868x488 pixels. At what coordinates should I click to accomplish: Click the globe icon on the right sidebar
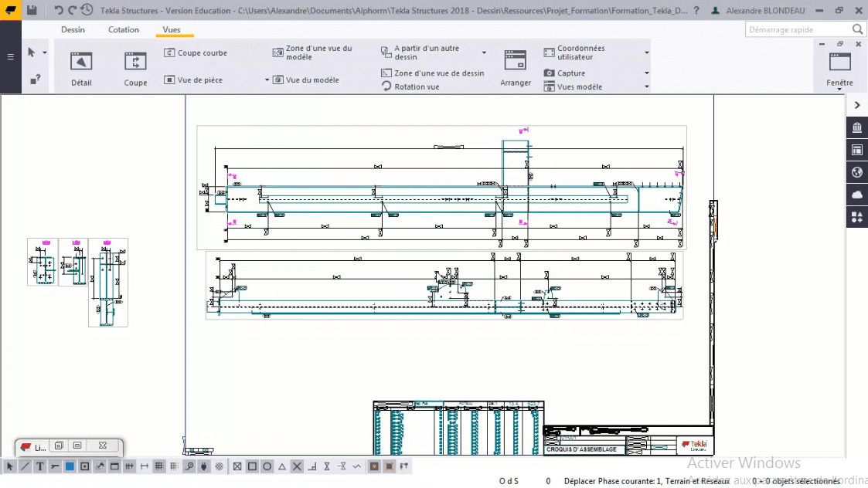tap(856, 172)
